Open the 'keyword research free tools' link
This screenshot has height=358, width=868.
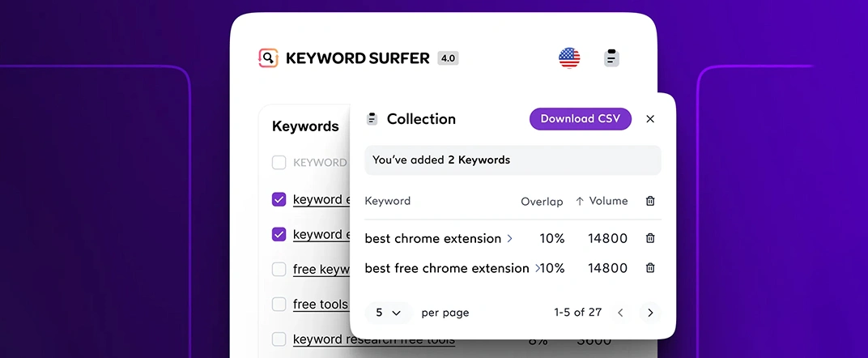[374, 339]
